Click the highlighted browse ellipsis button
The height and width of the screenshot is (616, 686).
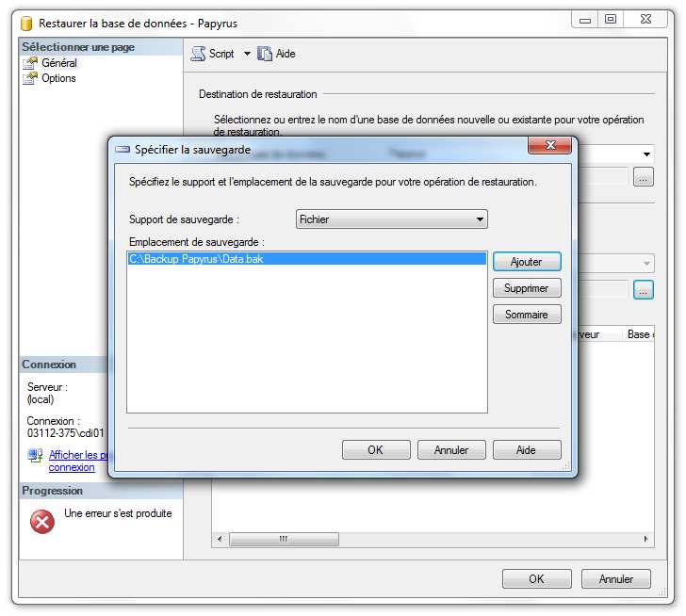644,291
